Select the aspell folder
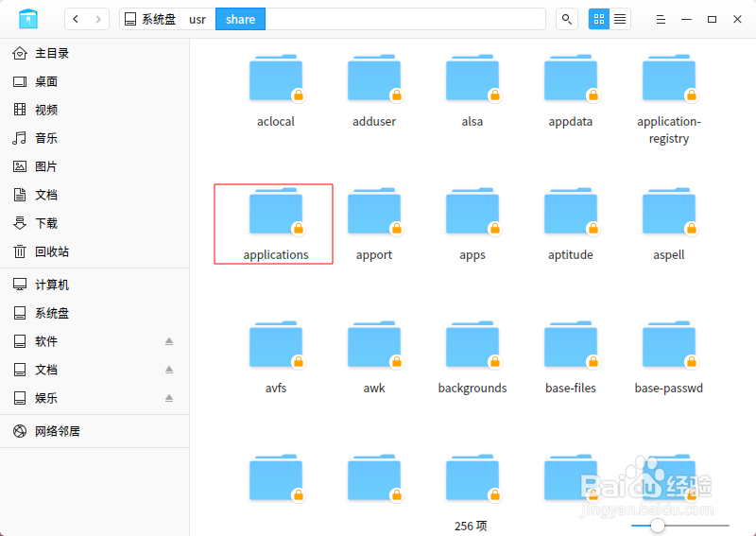Screen dimensions: 756x536 (669, 224)
